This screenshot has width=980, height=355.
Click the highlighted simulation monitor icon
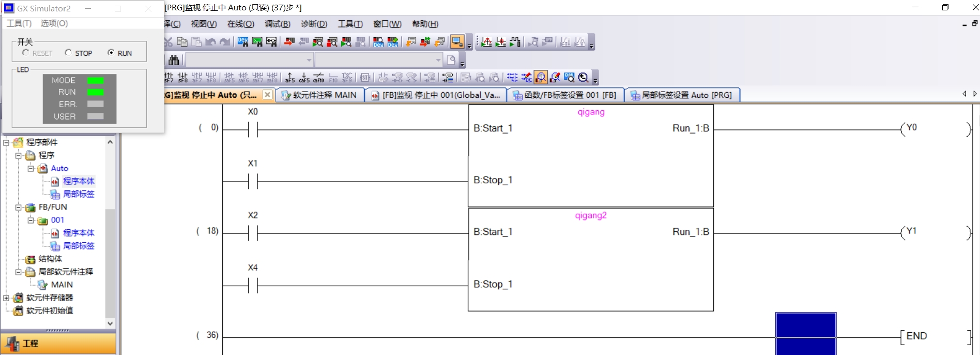tap(457, 42)
